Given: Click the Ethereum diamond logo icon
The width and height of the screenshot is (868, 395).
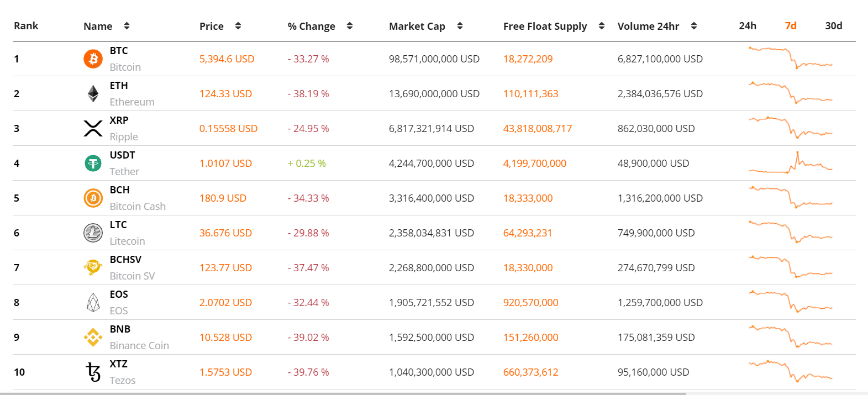Looking at the screenshot, I should pyautogui.click(x=93, y=93).
